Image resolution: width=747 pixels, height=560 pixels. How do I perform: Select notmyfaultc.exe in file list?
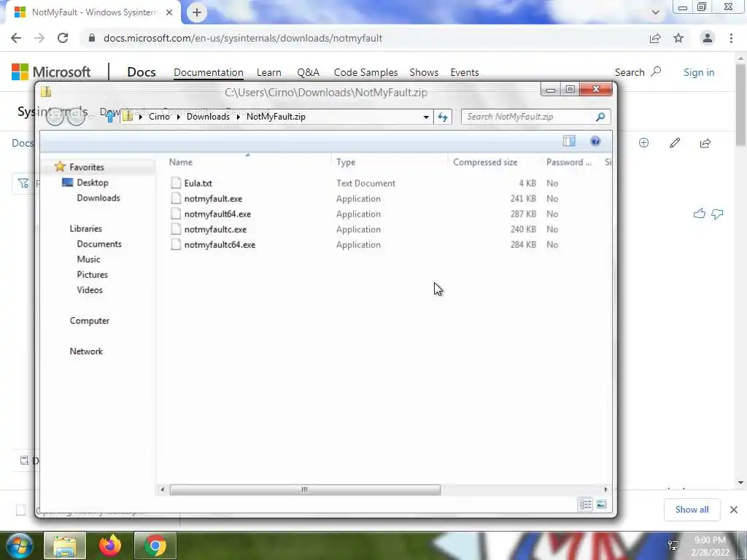click(x=215, y=229)
